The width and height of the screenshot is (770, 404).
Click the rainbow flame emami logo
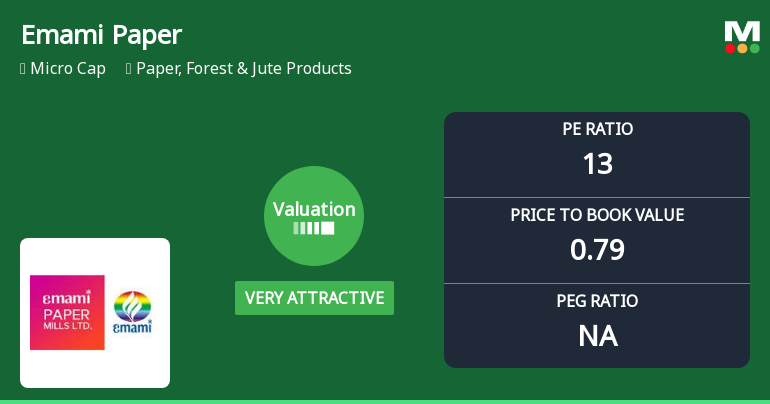[131, 312]
